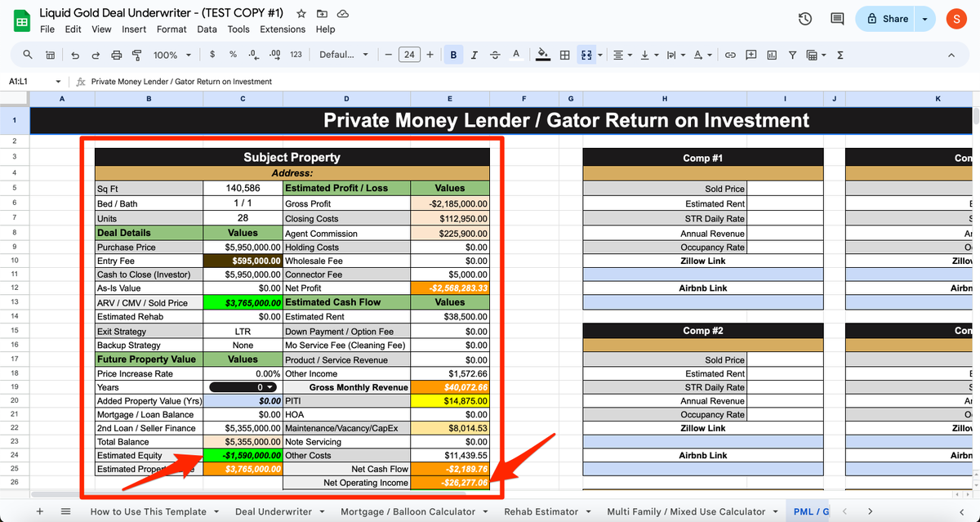The image size is (980, 522).
Task: Add a new sheet with the plus button
Action: [39, 511]
